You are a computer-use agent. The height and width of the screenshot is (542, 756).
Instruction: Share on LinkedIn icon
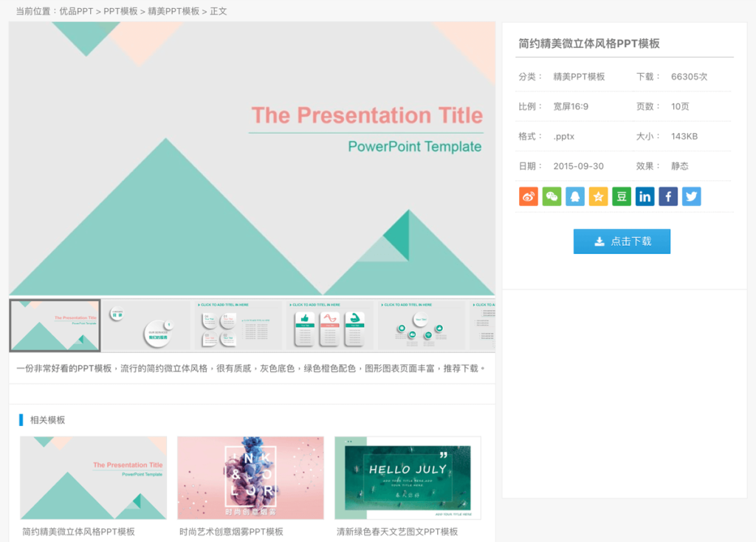coord(645,196)
